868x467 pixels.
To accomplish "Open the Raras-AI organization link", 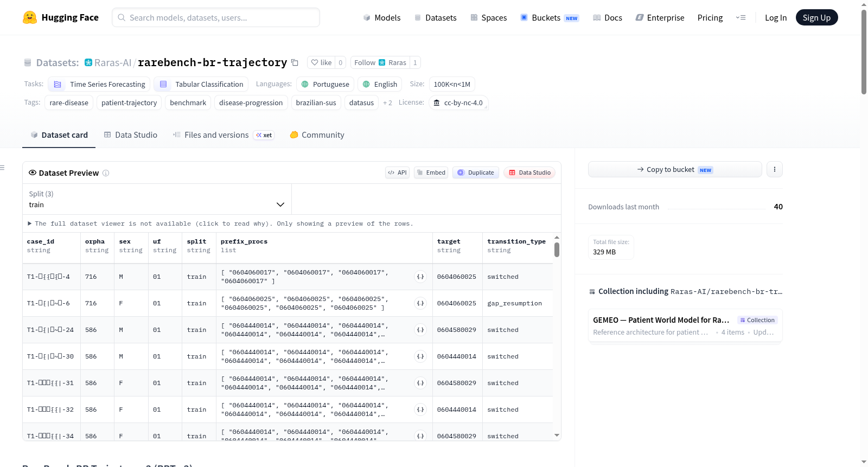I will [113, 62].
